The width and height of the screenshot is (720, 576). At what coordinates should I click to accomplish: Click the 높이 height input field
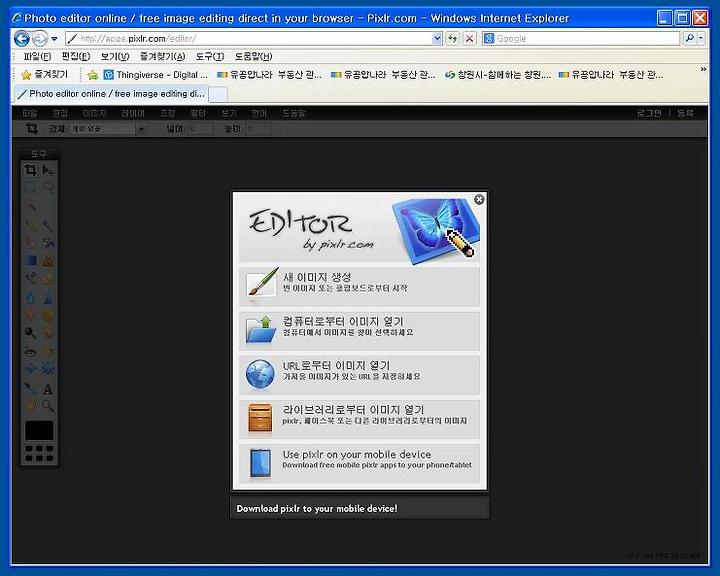click(x=259, y=129)
